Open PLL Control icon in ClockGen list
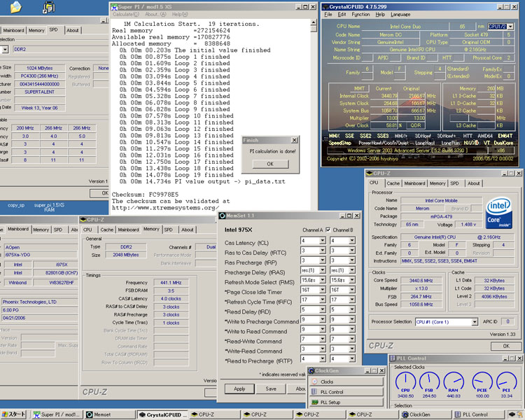Image resolution: width=525 pixels, height=420 pixels. click(314, 392)
